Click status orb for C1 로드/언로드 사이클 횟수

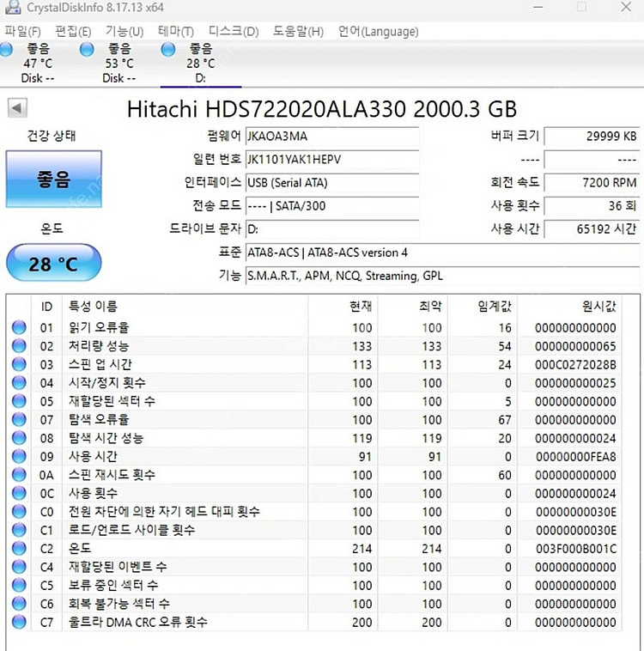pos(19,530)
